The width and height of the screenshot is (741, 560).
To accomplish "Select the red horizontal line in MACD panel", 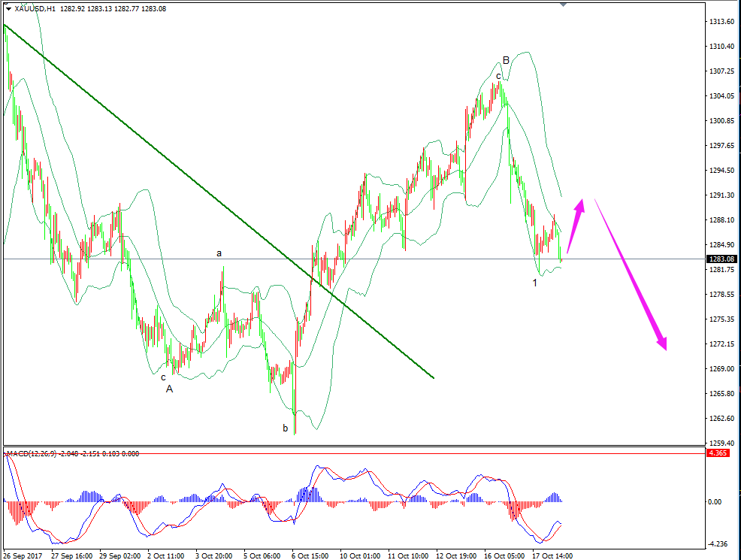I will [x=355, y=454].
